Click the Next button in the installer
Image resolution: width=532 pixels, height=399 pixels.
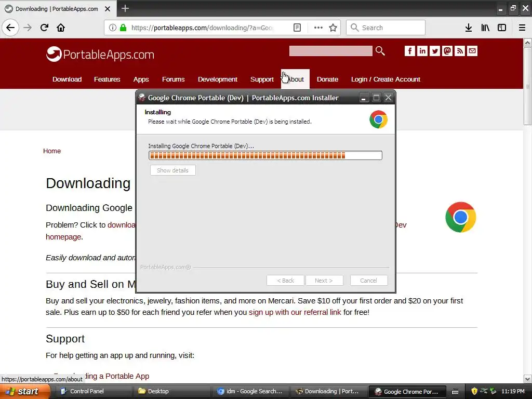(x=324, y=281)
